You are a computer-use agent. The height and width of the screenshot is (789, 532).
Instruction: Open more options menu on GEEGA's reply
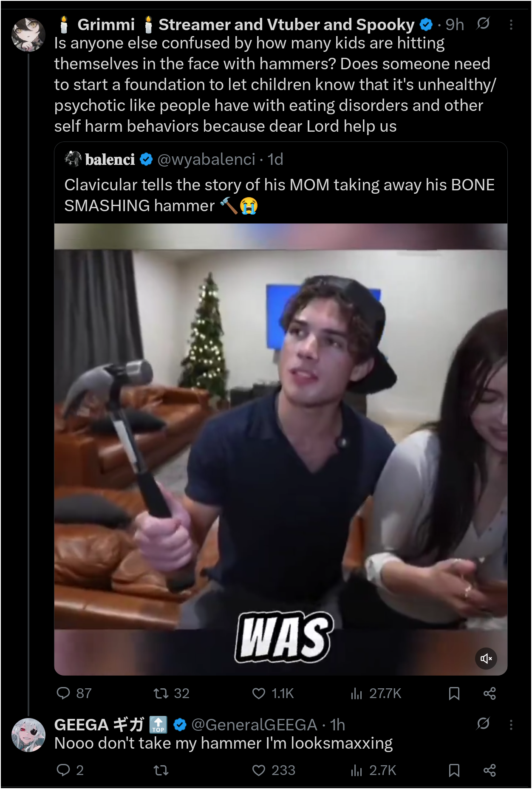click(511, 724)
